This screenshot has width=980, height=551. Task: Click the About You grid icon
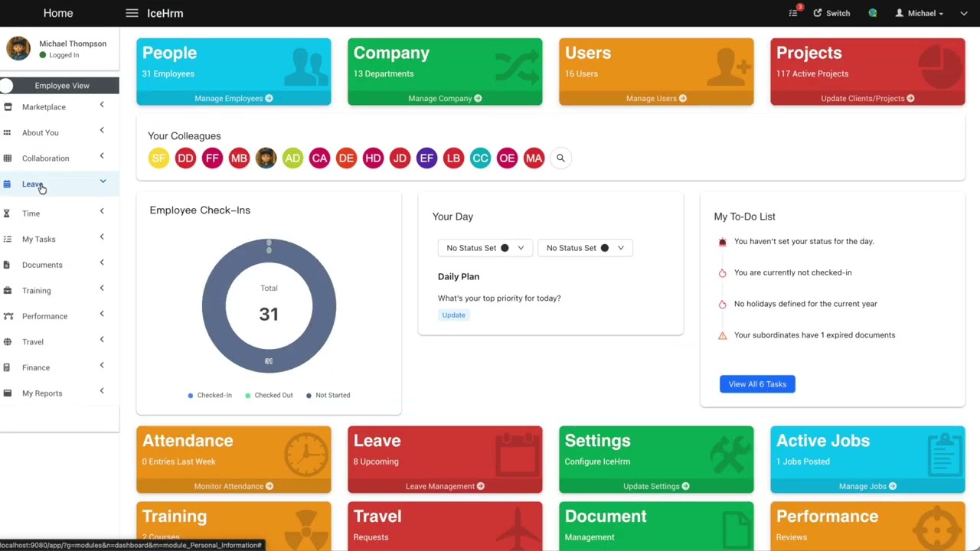tap(7, 132)
